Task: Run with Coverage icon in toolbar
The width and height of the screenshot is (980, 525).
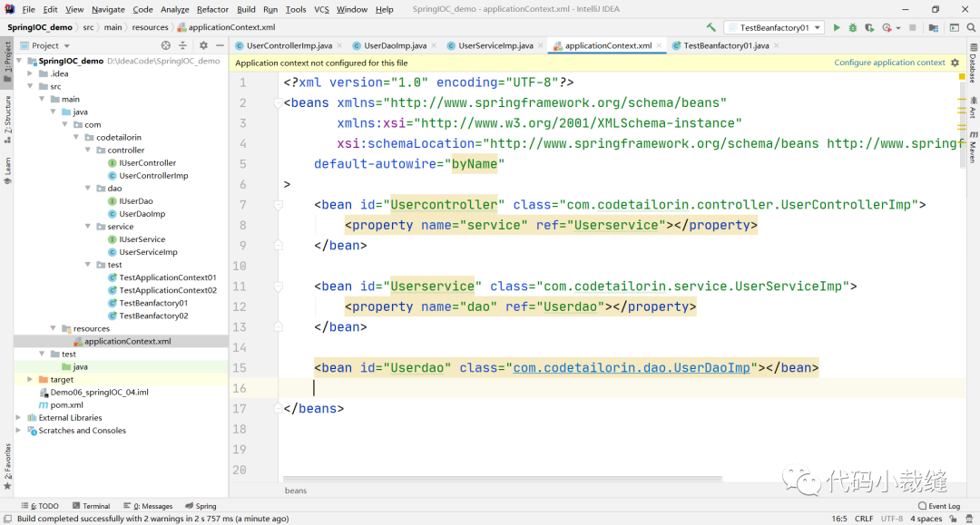Action: coord(867,28)
